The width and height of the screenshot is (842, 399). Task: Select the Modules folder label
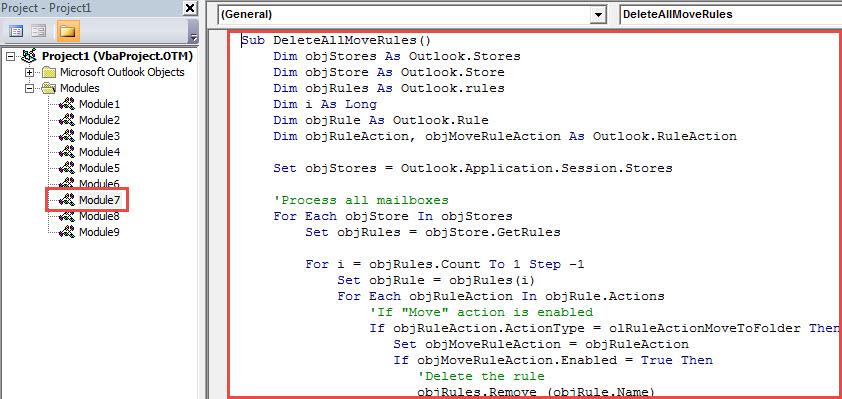(x=79, y=89)
